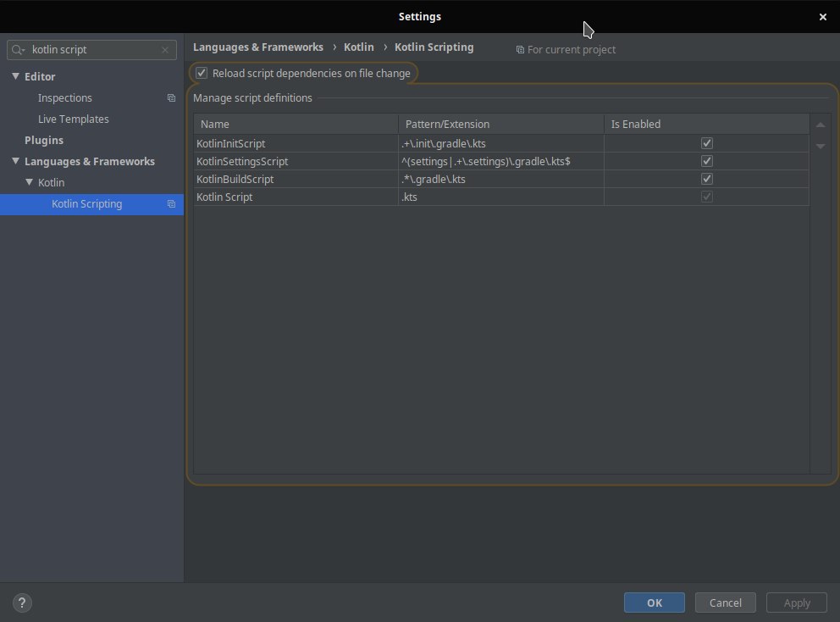This screenshot has height=622, width=840.
Task: Focus the settings search field
Action: click(x=91, y=50)
